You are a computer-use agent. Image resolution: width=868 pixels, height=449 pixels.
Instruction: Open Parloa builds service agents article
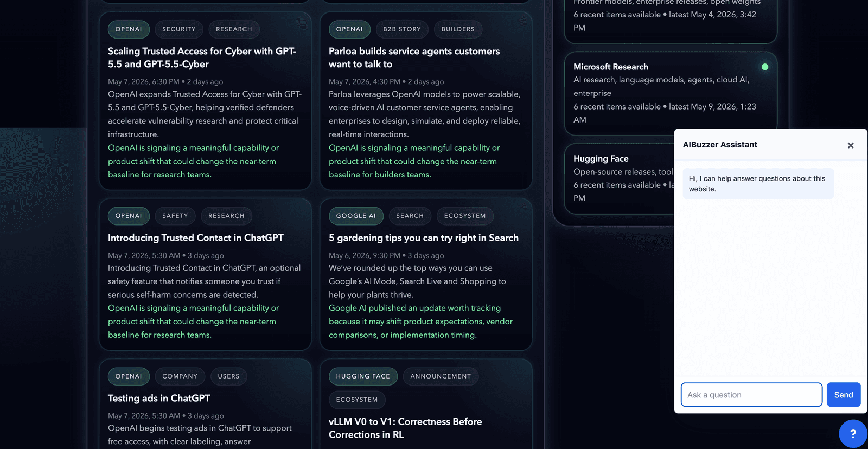[x=414, y=57]
